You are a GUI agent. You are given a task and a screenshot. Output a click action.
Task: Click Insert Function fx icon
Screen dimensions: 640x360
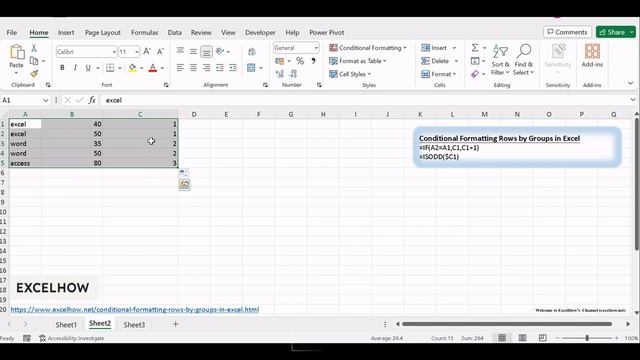point(92,100)
